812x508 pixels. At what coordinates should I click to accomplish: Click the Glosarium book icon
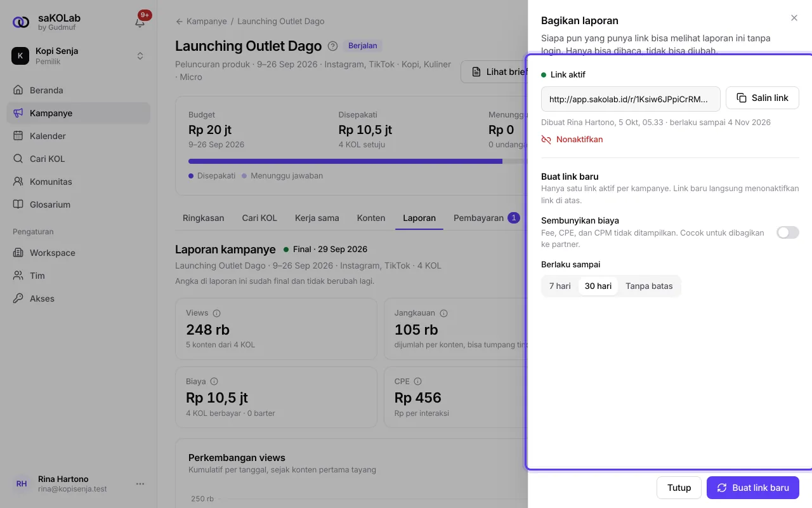[18, 204]
